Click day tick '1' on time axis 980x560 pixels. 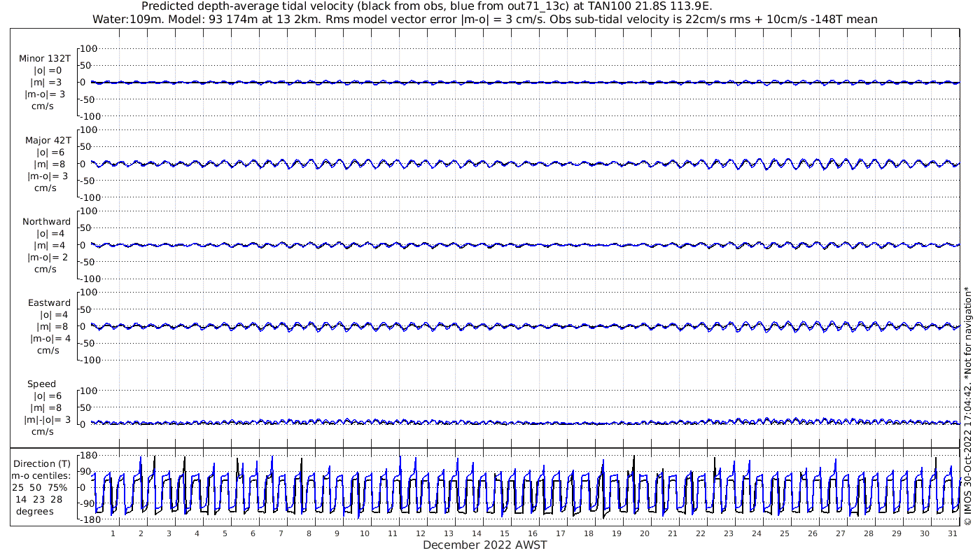(113, 533)
